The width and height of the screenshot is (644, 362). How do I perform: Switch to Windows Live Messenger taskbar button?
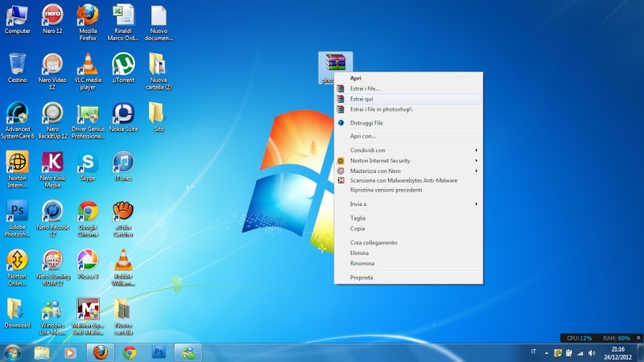point(188,352)
